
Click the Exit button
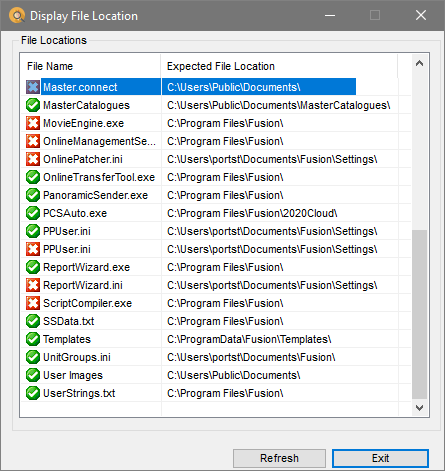(x=380, y=458)
